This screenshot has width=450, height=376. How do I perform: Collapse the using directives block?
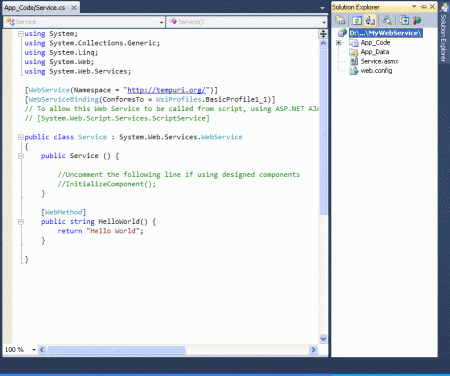(21, 34)
